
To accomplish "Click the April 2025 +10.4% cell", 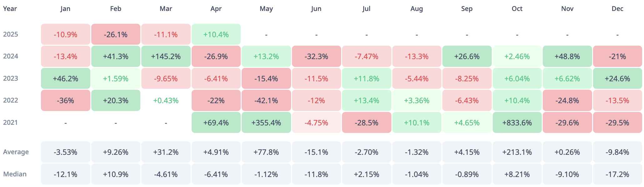I will 216,34.
